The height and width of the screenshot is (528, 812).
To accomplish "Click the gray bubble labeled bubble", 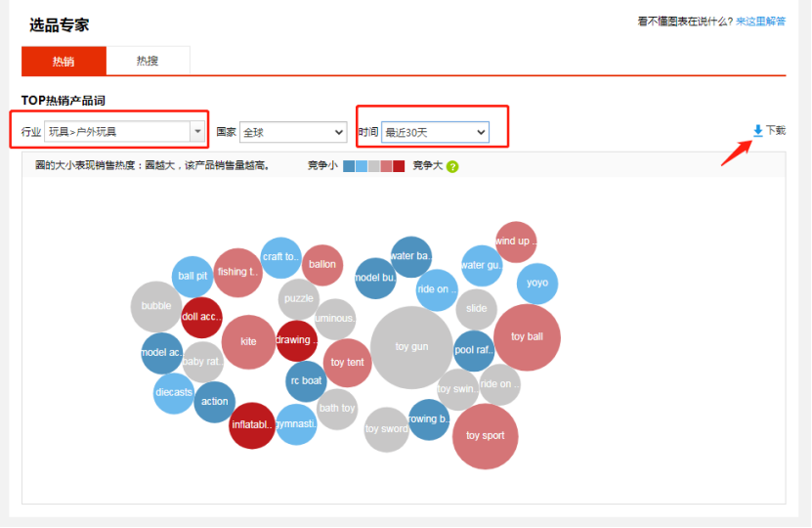I will [156, 306].
